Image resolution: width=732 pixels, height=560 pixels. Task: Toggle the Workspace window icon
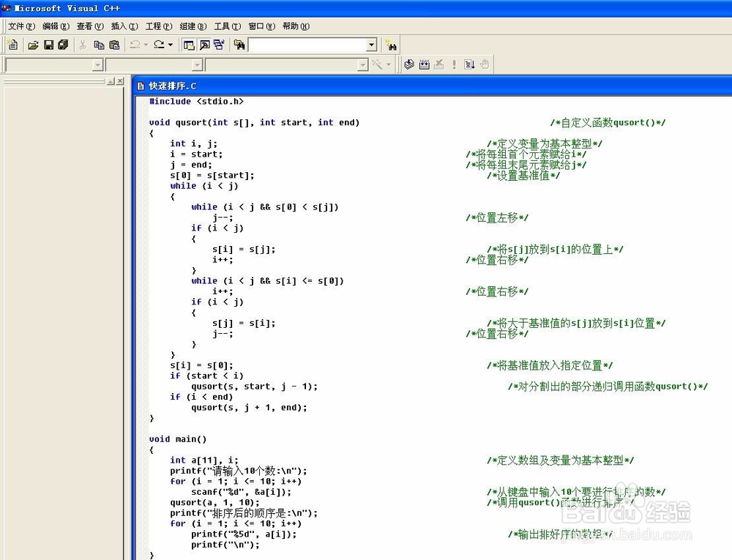pos(189,45)
